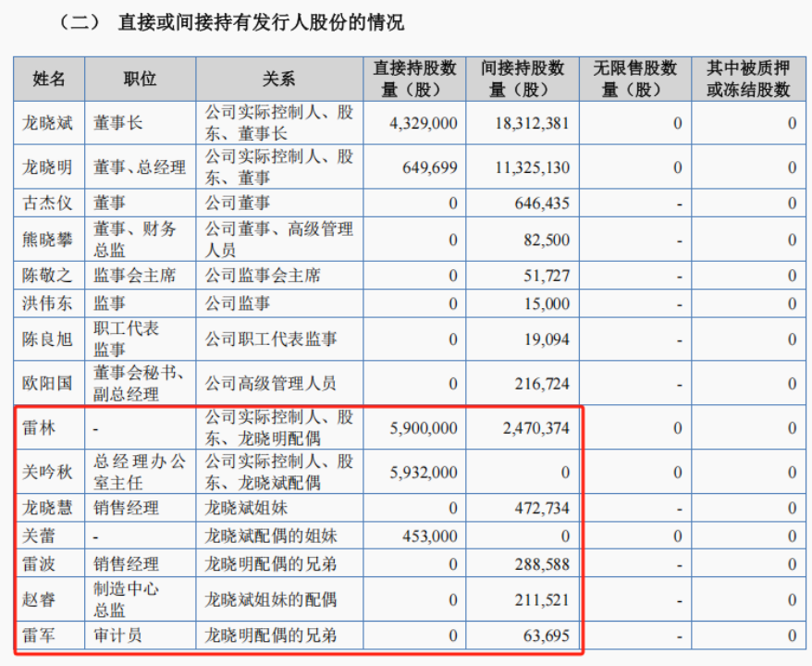Click 销售经理 in 雷波's row

click(126, 564)
